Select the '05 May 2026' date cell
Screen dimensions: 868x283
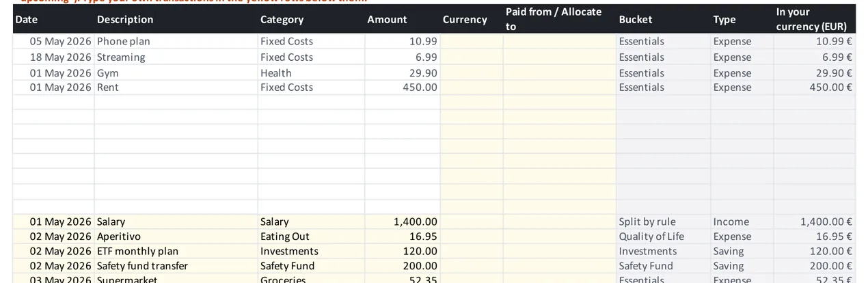[53, 41]
